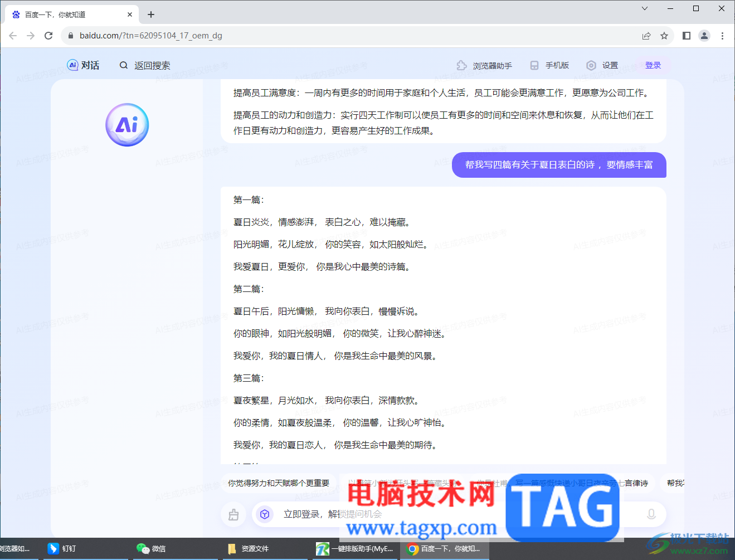Click the purple 夏日表白 prompt bubble
Viewport: 735px width, 560px height.
point(559,165)
